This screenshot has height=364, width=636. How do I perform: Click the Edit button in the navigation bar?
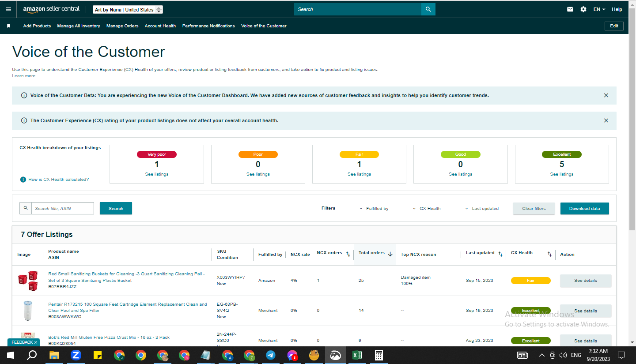(x=614, y=26)
